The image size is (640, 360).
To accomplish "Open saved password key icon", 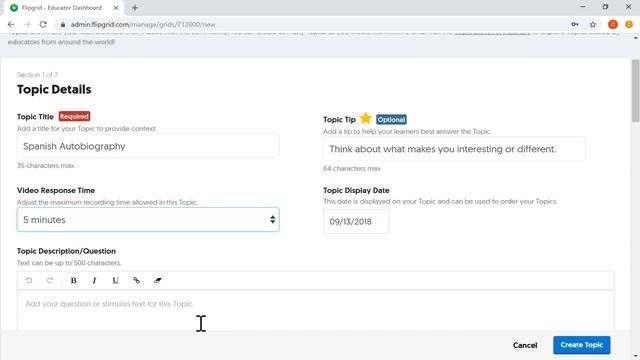I will [x=575, y=24].
